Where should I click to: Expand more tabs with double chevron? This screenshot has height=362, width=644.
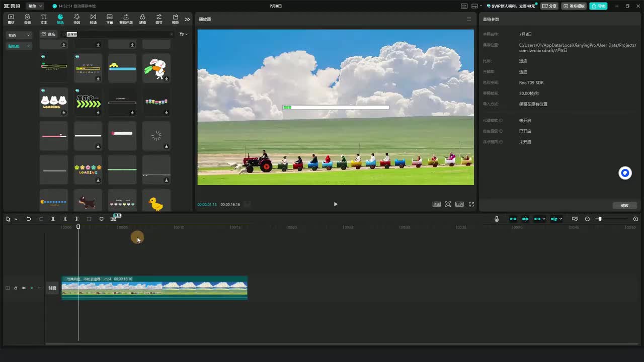pyautogui.click(x=187, y=19)
